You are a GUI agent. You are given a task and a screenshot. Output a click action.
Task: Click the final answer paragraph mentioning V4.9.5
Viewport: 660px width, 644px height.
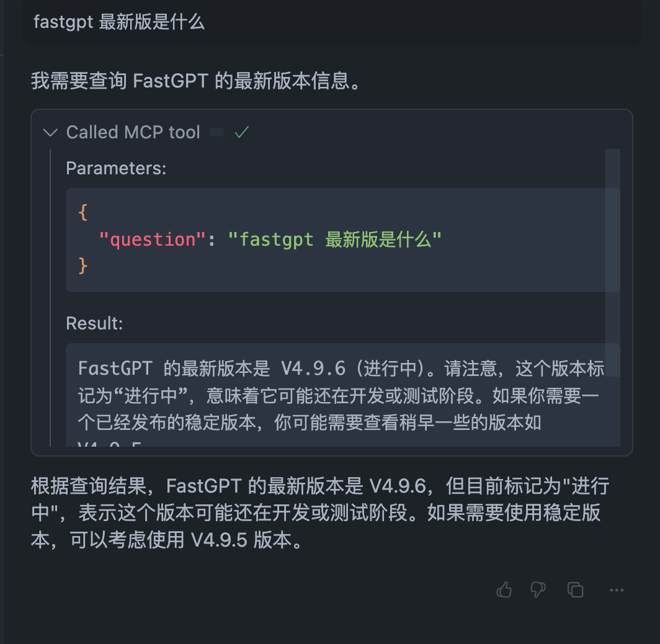tap(319, 513)
